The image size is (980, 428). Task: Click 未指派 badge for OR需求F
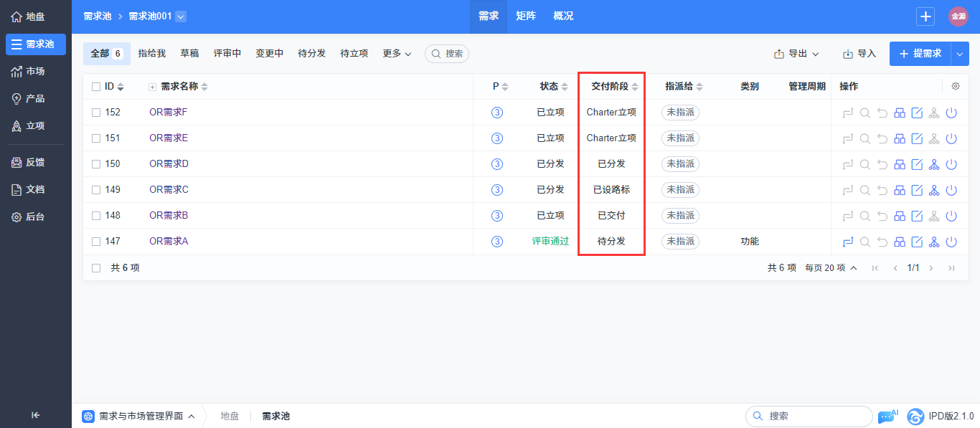pos(680,113)
